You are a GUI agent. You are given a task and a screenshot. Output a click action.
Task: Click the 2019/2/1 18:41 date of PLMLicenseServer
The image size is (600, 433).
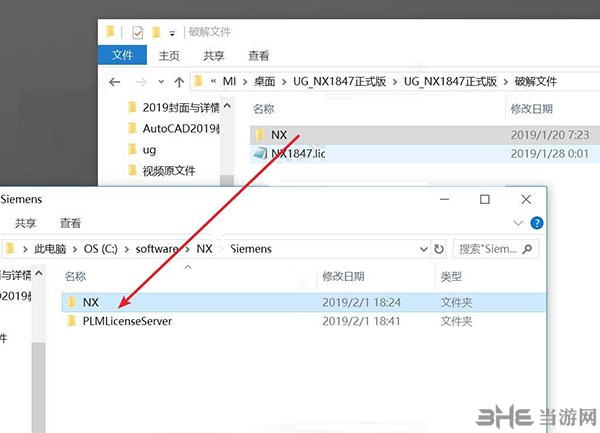click(x=361, y=321)
